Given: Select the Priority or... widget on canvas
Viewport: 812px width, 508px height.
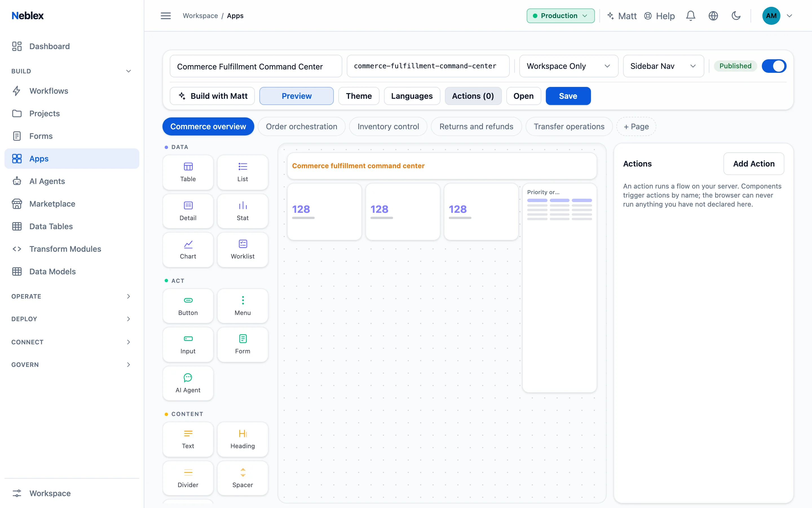Looking at the screenshot, I should 559,288.
